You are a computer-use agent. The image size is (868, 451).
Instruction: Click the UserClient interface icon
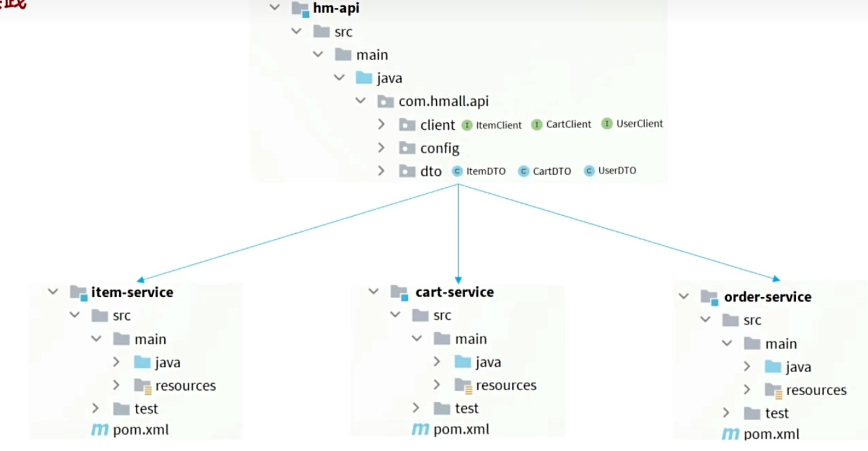coord(607,124)
